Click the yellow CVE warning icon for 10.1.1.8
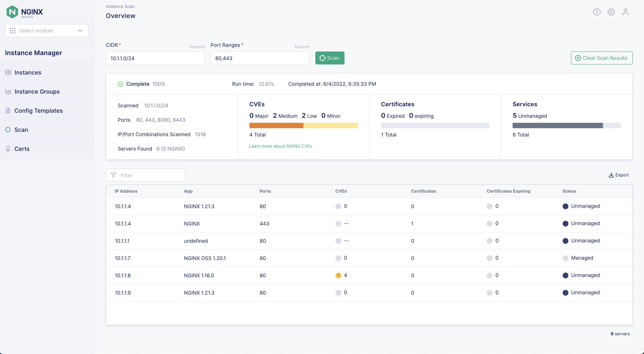644x354 pixels. 338,275
